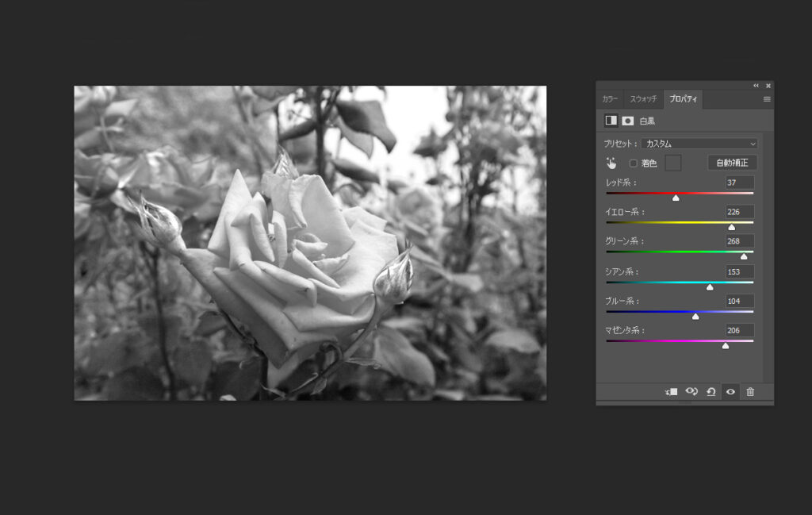Select the on-image targeted adjustment hand tool
The width and height of the screenshot is (812, 515).
[x=611, y=163]
